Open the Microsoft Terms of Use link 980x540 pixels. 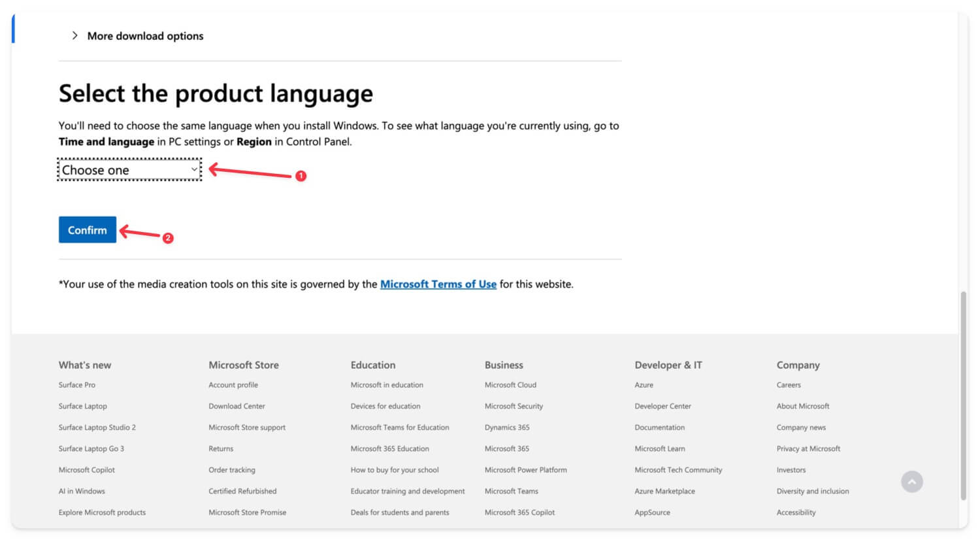[x=438, y=284]
